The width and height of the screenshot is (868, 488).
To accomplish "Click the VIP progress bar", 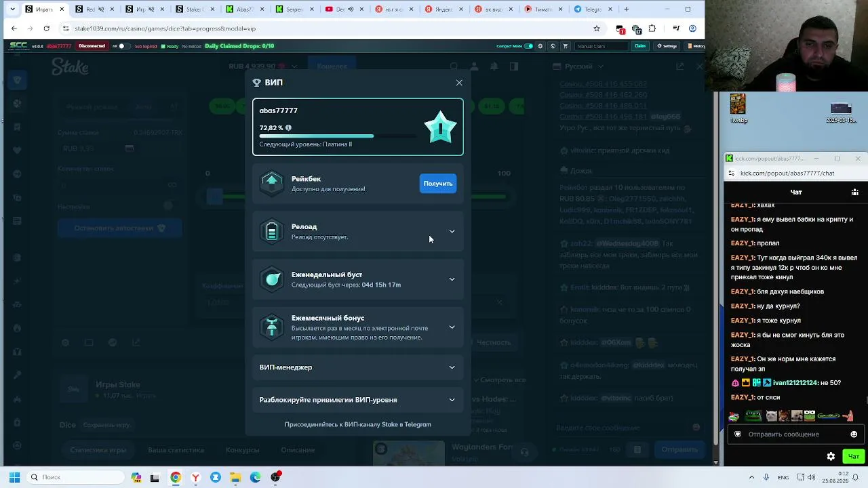I will [x=338, y=136].
